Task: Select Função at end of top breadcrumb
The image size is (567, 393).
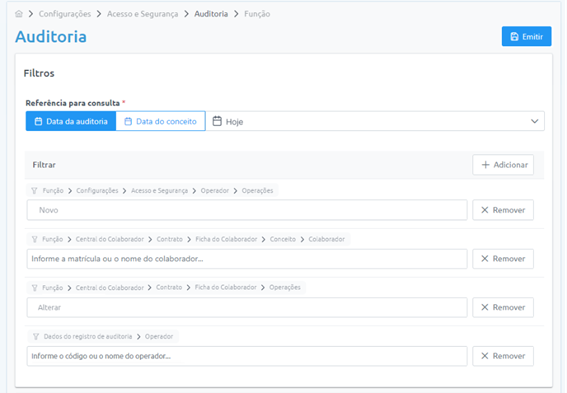Action: pos(257,14)
